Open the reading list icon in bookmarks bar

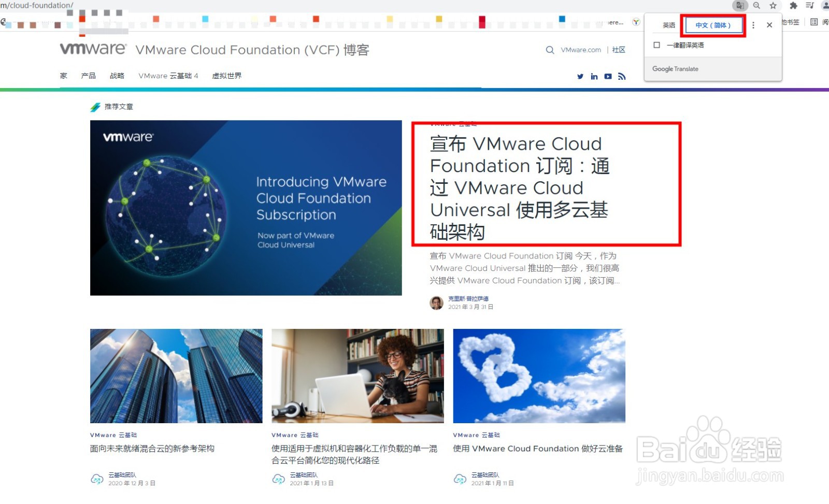(x=814, y=22)
